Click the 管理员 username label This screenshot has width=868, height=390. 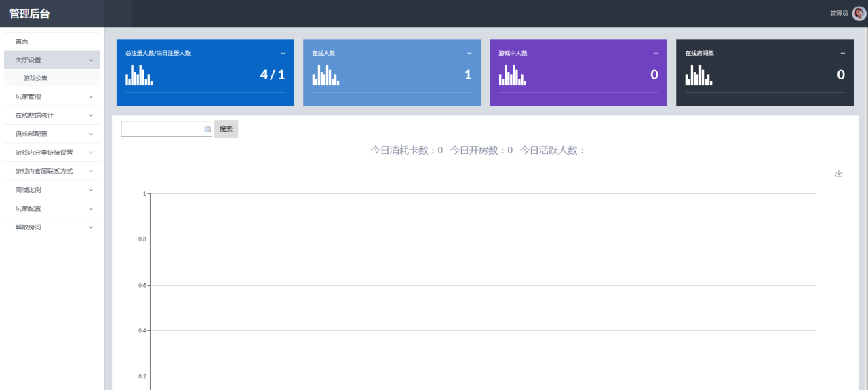[839, 14]
